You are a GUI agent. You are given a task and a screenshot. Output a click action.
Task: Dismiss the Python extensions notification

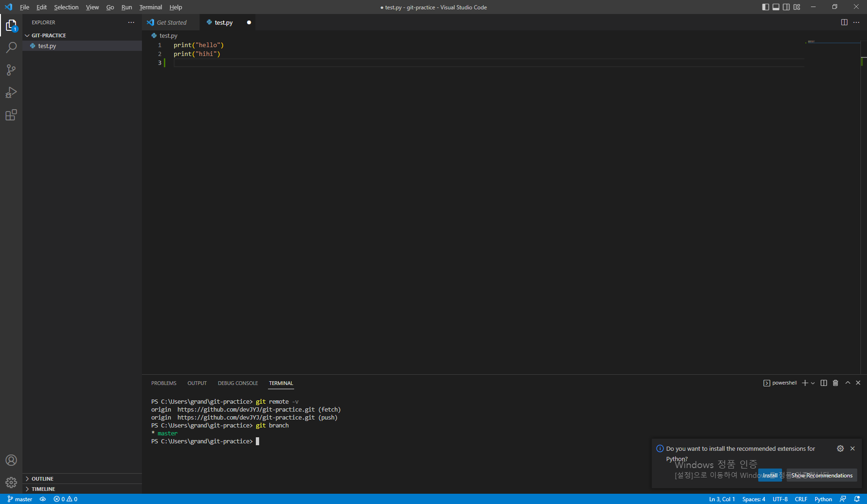pos(853,448)
